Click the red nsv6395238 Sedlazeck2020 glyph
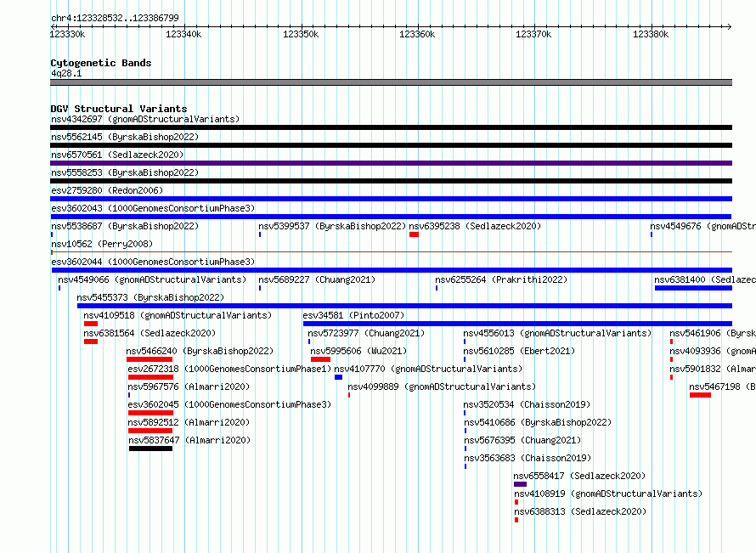 (x=414, y=234)
